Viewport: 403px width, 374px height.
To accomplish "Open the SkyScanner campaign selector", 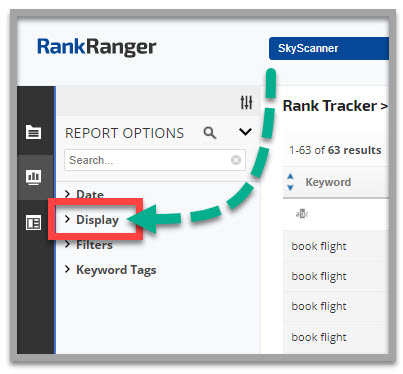I will (329, 48).
